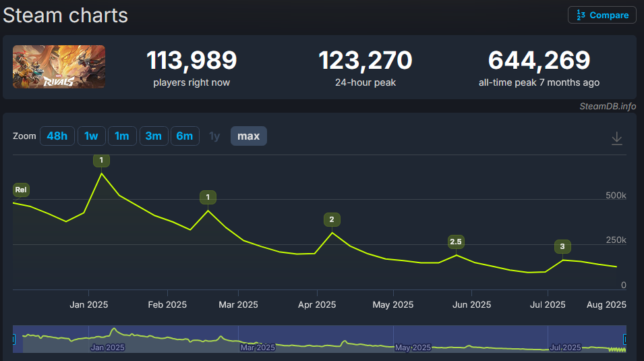Viewport: 644px width, 361px height.
Task: Click the SteamDB.info credit text
Action: point(608,107)
